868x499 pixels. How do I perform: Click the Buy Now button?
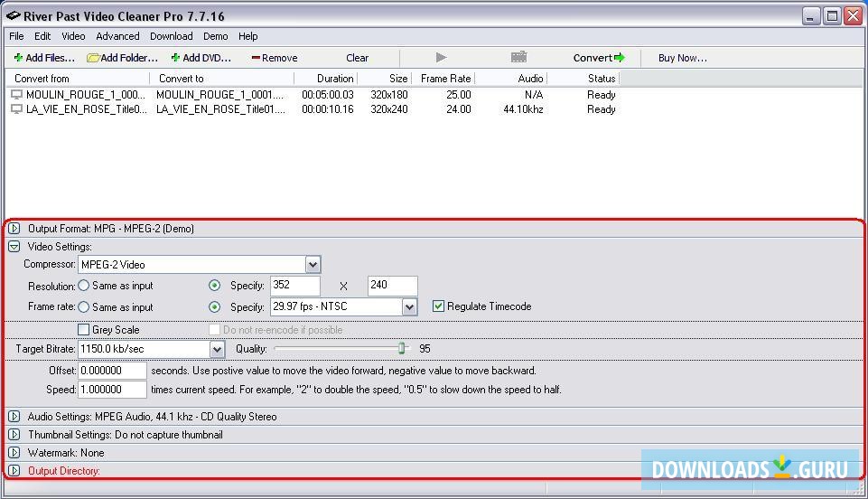[x=683, y=58]
